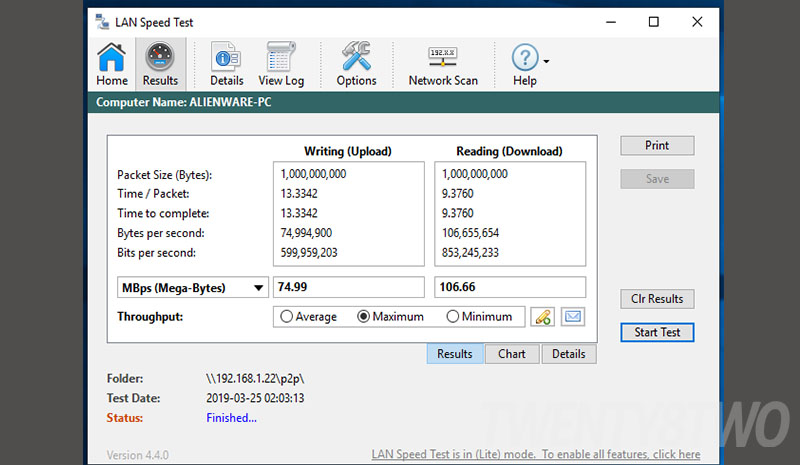Click the Computer Name: ALIENWARE-PC banner text

(x=184, y=103)
